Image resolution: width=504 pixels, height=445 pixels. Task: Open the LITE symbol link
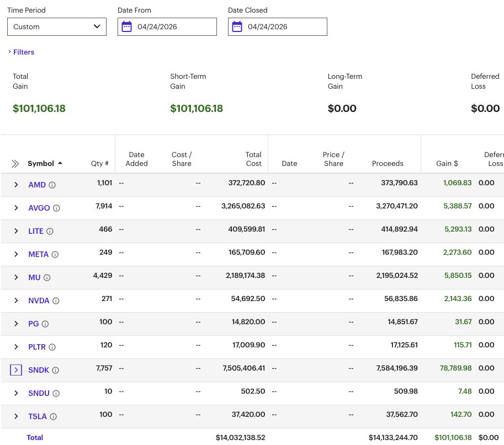click(36, 231)
